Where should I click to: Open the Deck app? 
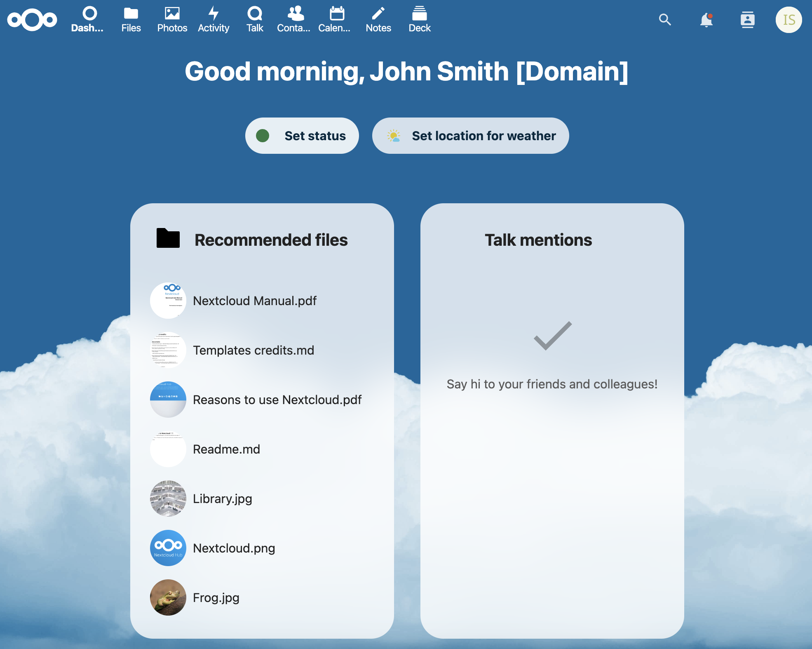tap(420, 19)
